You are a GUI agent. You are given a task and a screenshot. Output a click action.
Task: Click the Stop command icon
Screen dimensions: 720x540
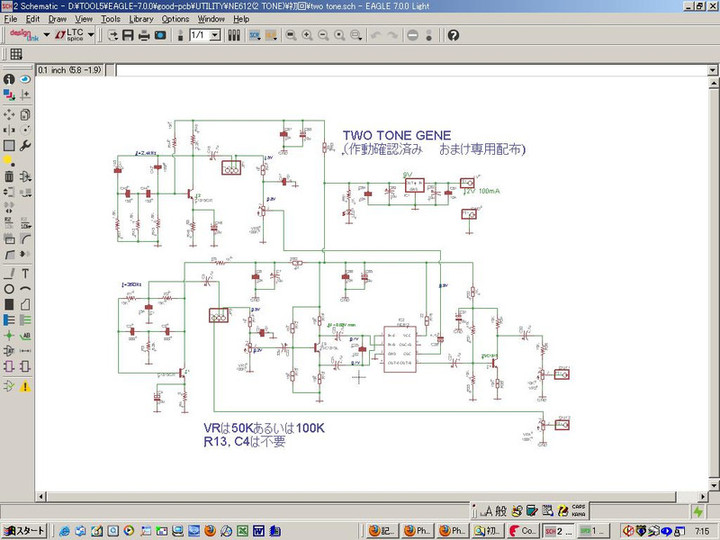click(412, 35)
